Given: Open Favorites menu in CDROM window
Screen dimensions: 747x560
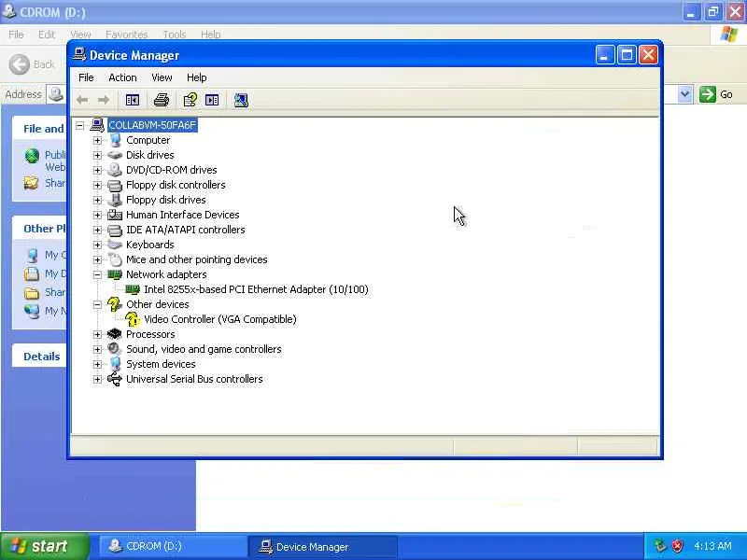Looking at the screenshot, I should point(126,35).
